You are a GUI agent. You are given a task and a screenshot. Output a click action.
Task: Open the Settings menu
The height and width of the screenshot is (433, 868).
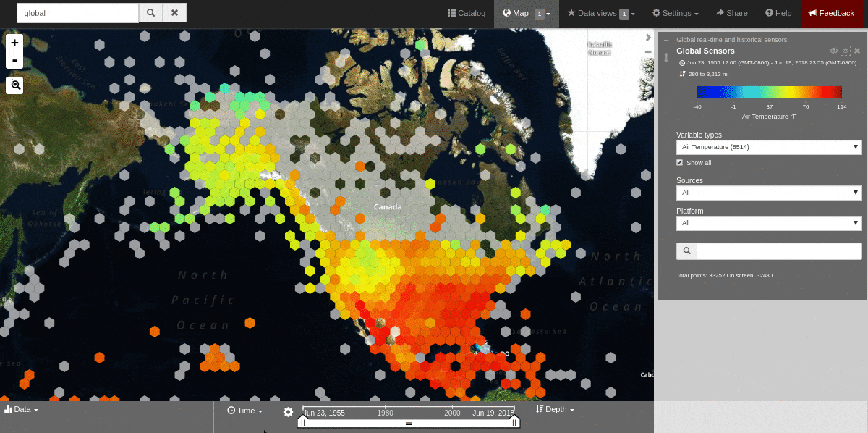[675, 13]
